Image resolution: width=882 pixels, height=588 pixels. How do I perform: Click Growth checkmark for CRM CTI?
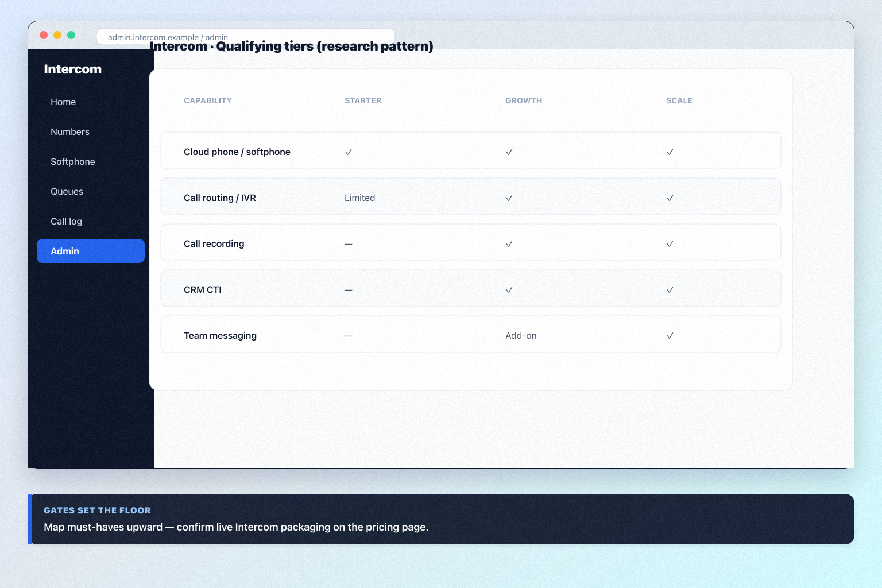click(509, 290)
